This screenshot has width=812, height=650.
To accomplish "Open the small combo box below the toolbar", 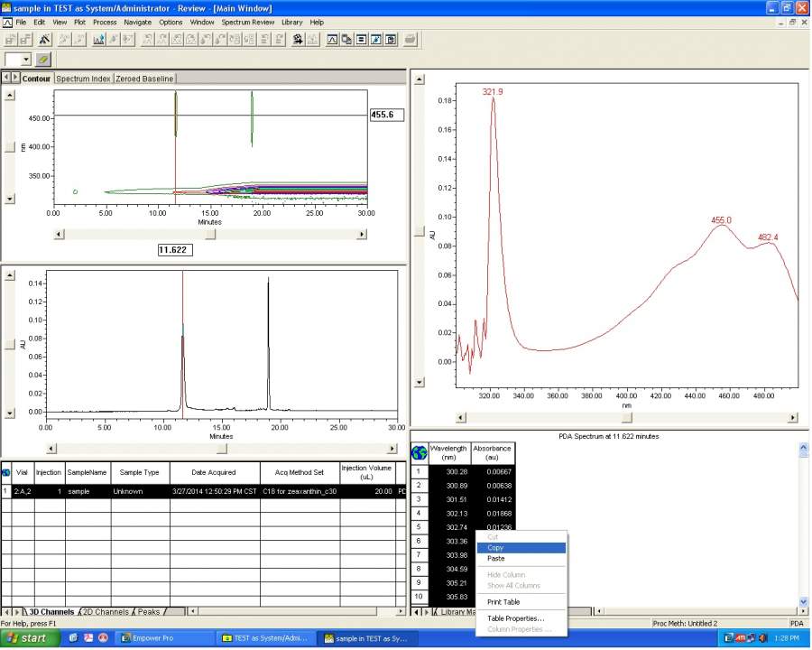I will click(25, 60).
